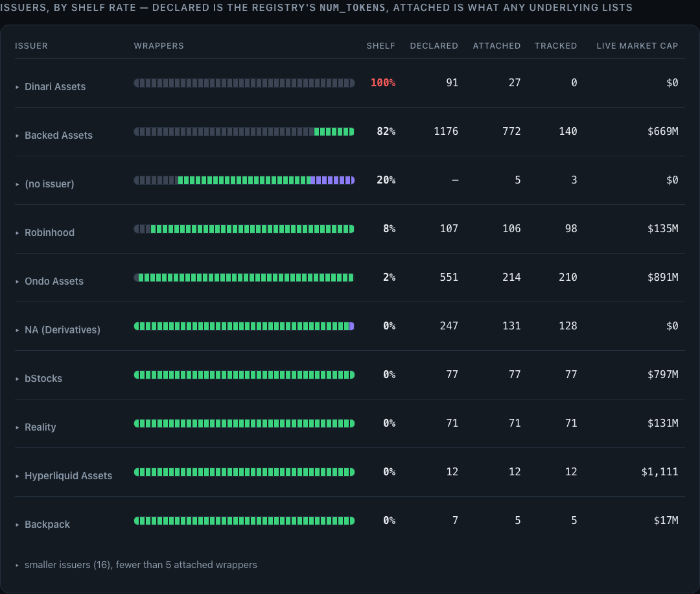700x594 pixels.
Task: Click the ISSUER column header
Action: (31, 46)
